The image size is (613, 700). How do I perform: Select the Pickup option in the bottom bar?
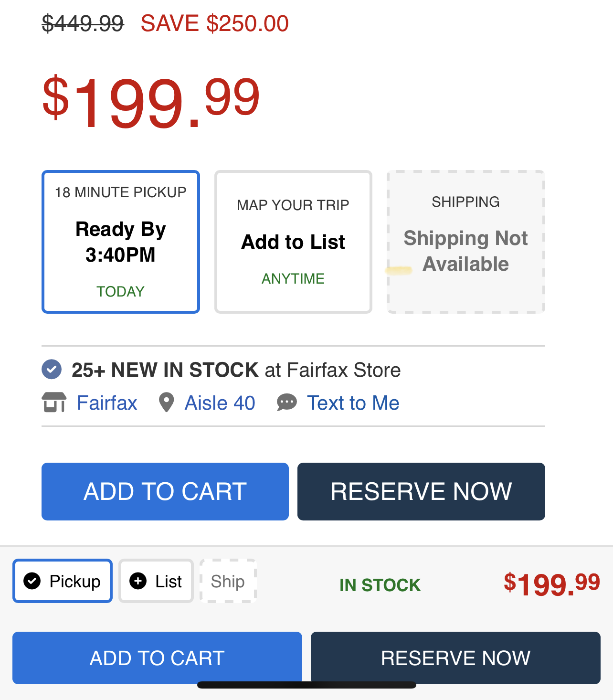(x=62, y=581)
